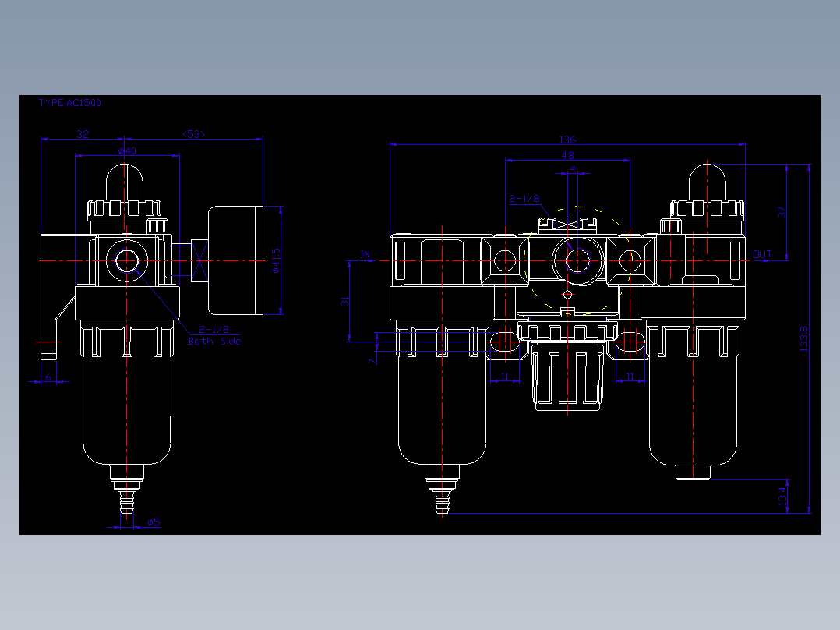Click the <53> reference dimension
The image size is (840, 630).
(194, 134)
